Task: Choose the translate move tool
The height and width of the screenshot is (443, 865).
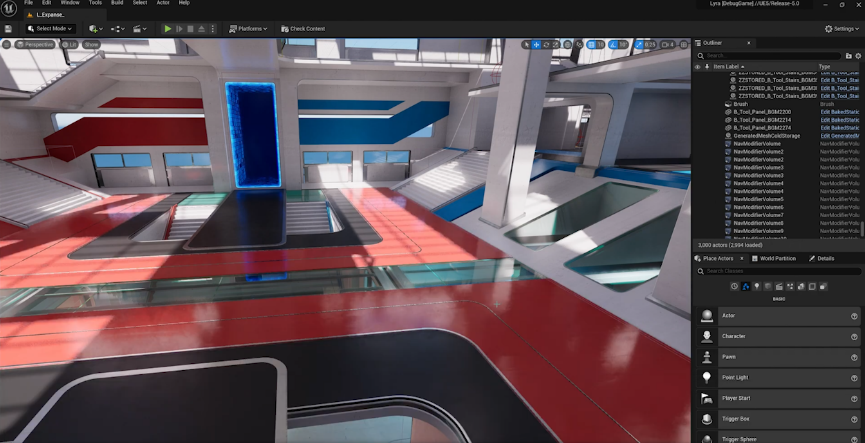Action: pos(536,45)
